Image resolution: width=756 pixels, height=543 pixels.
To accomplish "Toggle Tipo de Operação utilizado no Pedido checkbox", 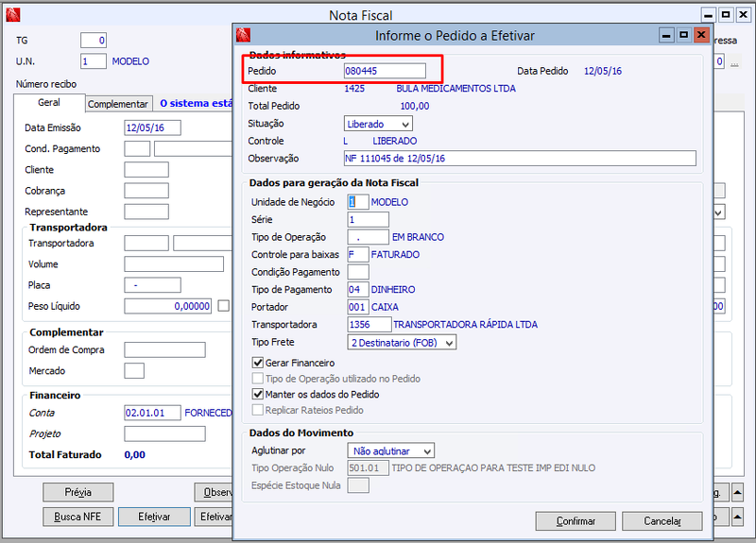I will click(258, 379).
